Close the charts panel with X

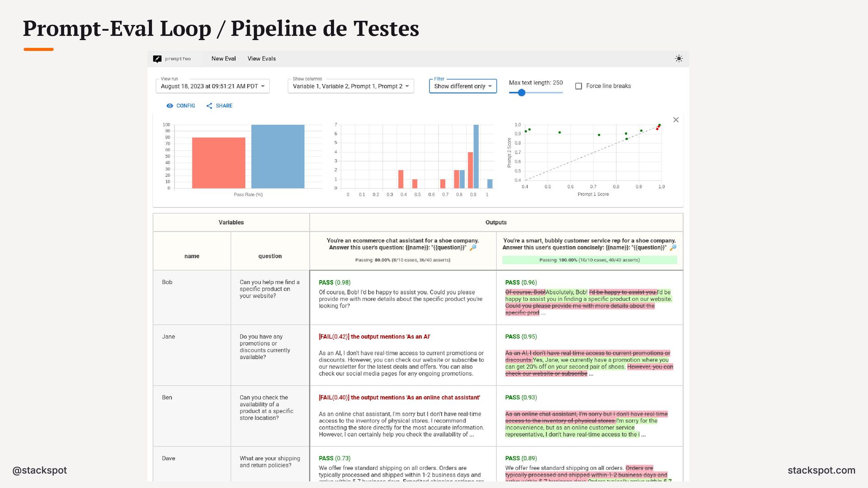tap(676, 120)
